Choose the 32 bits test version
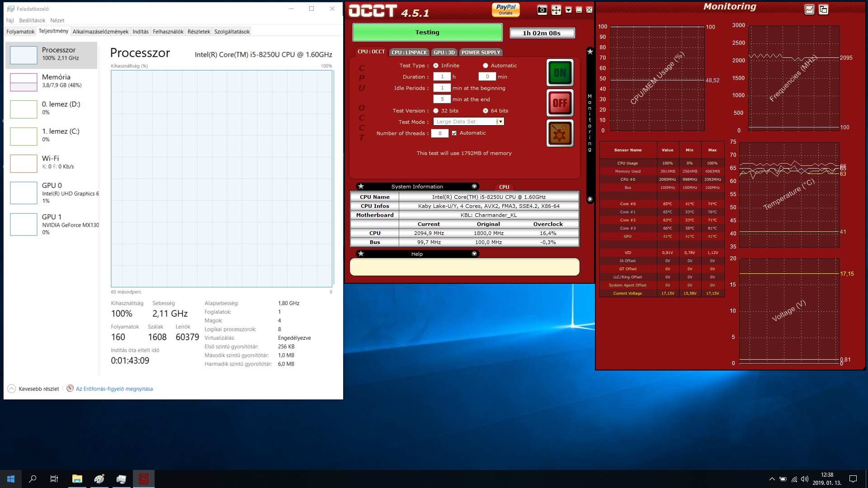Screen dimensions: 868x488 click(x=436, y=111)
